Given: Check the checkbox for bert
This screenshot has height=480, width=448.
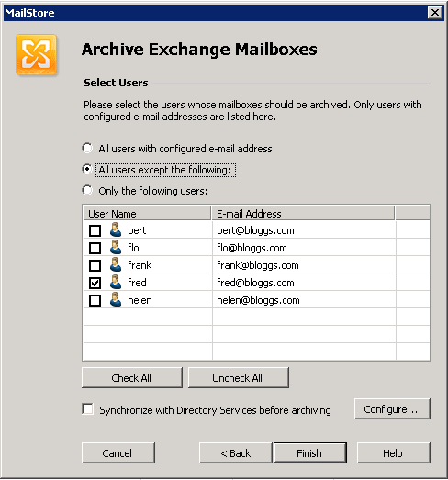Looking at the screenshot, I should (x=95, y=230).
